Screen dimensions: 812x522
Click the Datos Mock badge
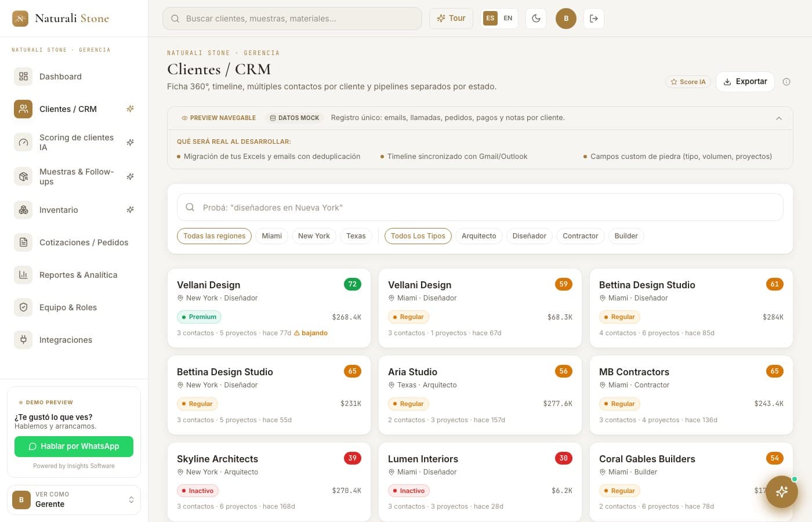coord(295,118)
